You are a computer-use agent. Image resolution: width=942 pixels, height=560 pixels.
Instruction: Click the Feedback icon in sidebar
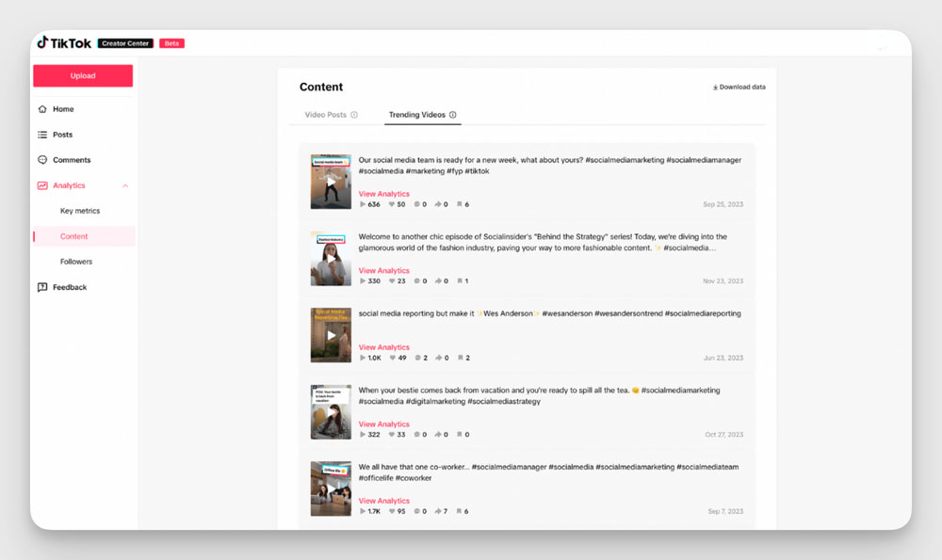[x=42, y=287]
